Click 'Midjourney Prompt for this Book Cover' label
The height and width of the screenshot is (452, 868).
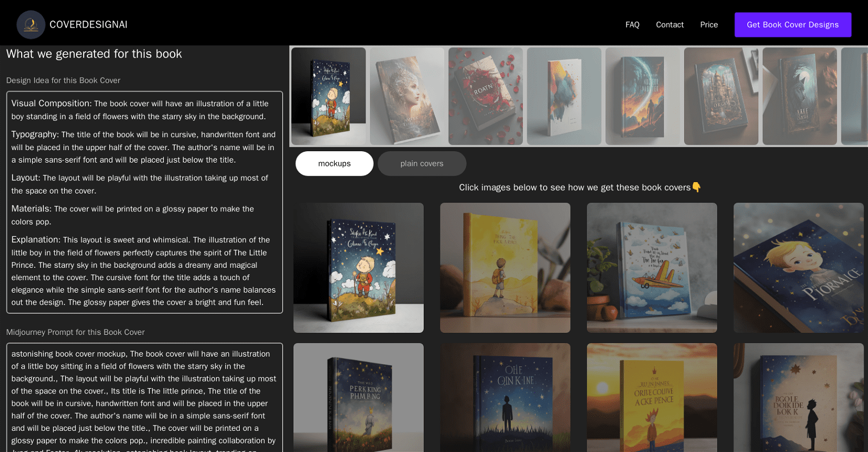pos(75,332)
